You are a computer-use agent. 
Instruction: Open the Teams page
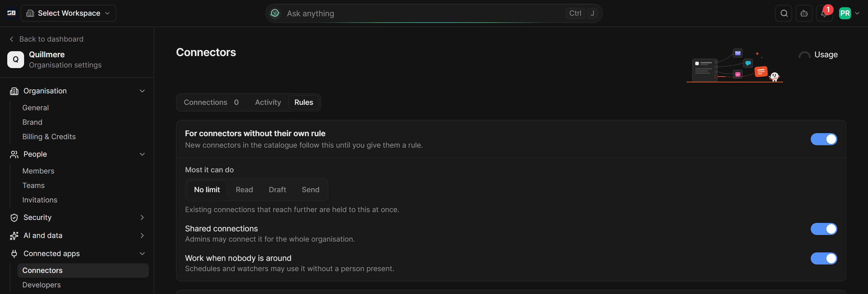click(33, 186)
